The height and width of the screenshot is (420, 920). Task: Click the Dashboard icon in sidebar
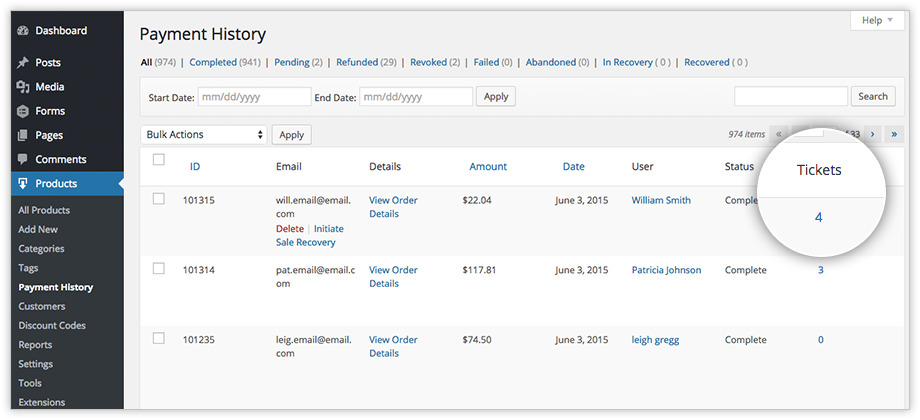(22, 31)
